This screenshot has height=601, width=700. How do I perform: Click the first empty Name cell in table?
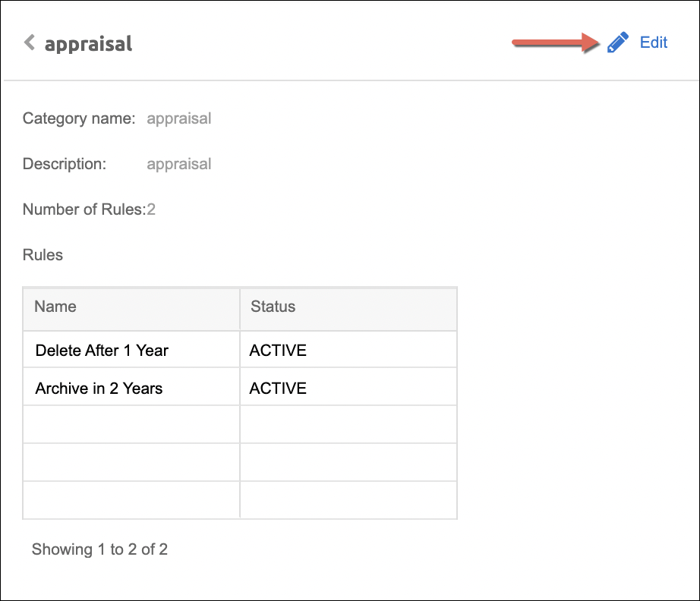point(131,424)
